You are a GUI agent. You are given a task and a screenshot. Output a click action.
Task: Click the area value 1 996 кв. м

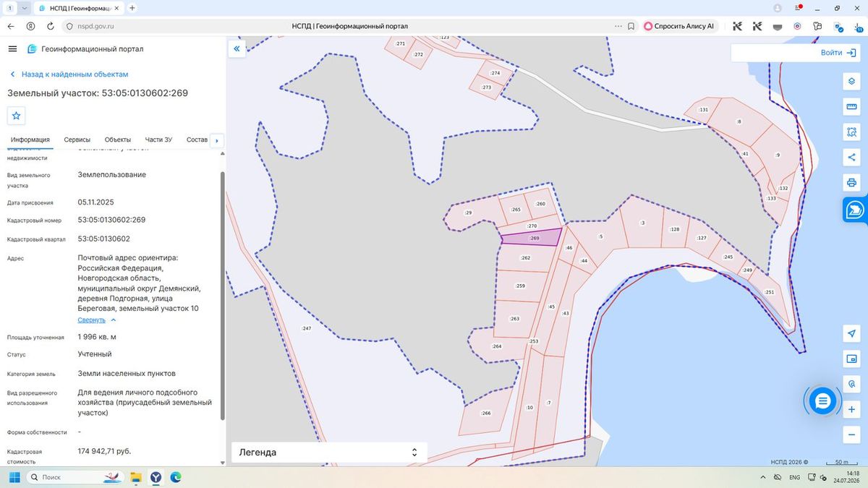[x=97, y=338]
